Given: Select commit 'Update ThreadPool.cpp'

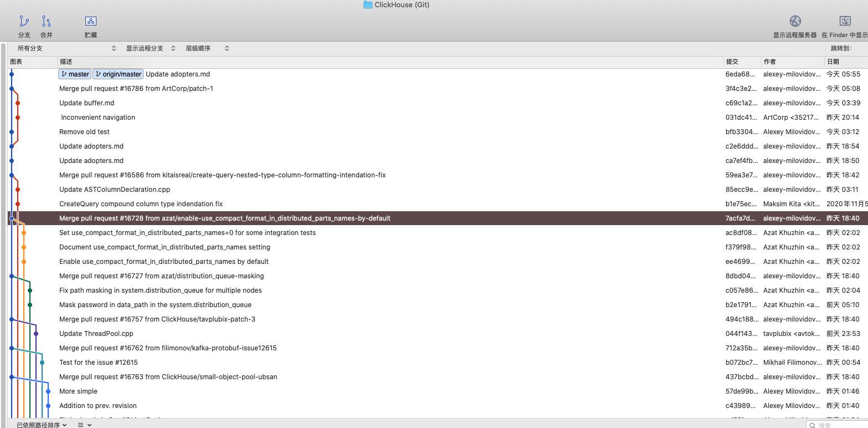Looking at the screenshot, I should [438, 334].
